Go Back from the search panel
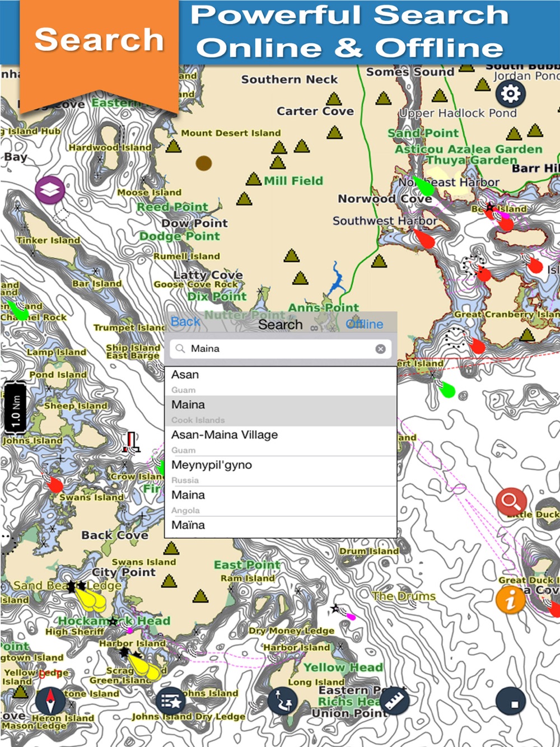The width and height of the screenshot is (560, 747). point(185,322)
